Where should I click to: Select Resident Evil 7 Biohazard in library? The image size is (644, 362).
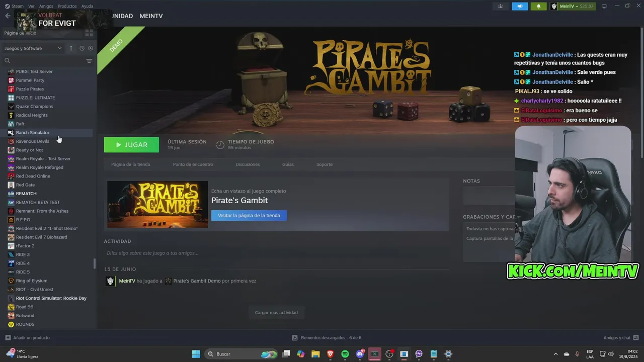point(41,237)
